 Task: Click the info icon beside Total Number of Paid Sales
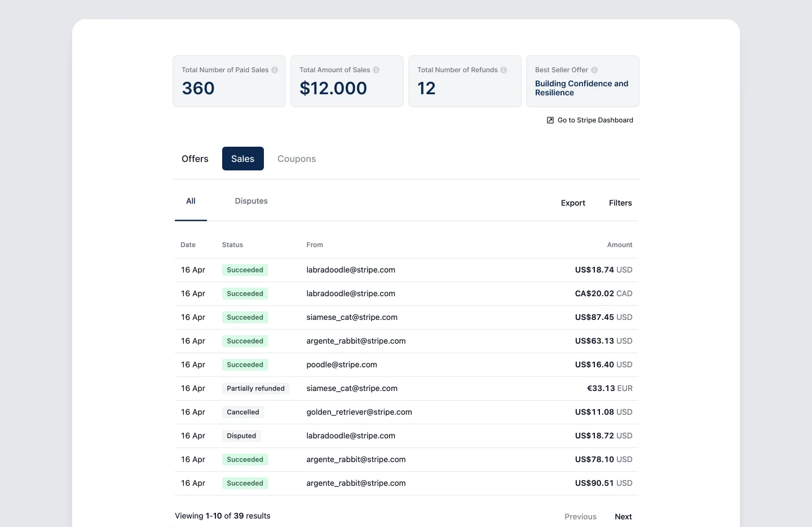point(275,70)
